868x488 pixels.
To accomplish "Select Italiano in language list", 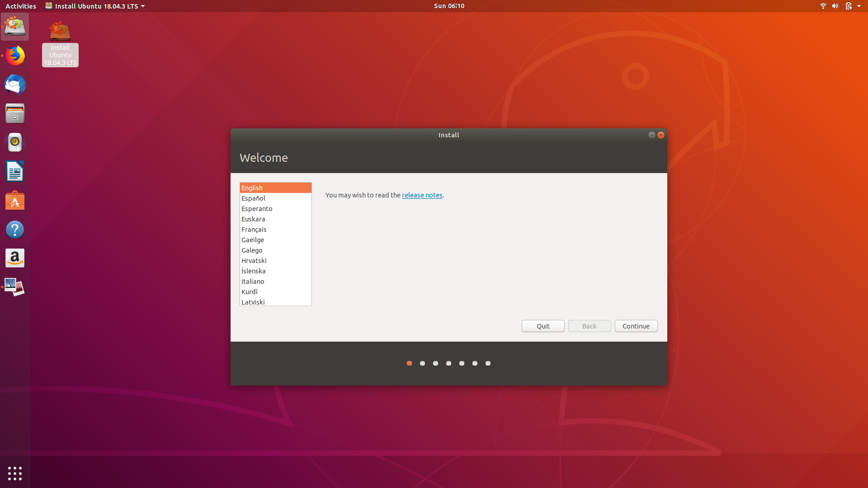I will pyautogui.click(x=253, y=282).
